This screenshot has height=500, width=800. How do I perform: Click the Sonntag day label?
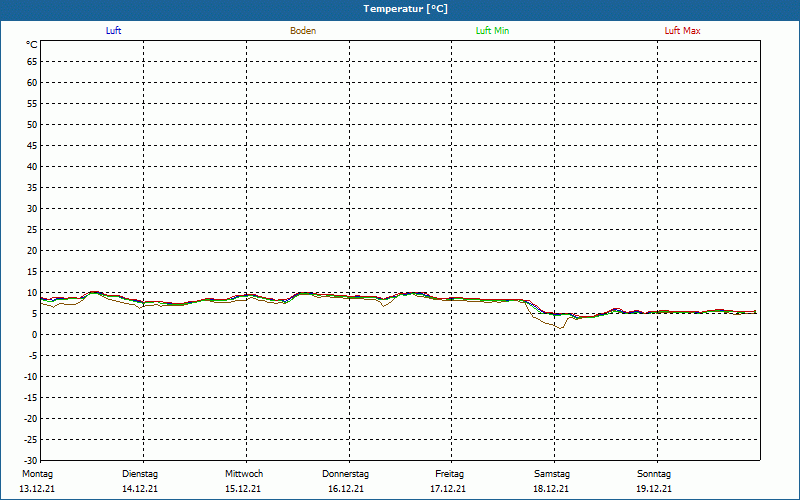pos(654,474)
